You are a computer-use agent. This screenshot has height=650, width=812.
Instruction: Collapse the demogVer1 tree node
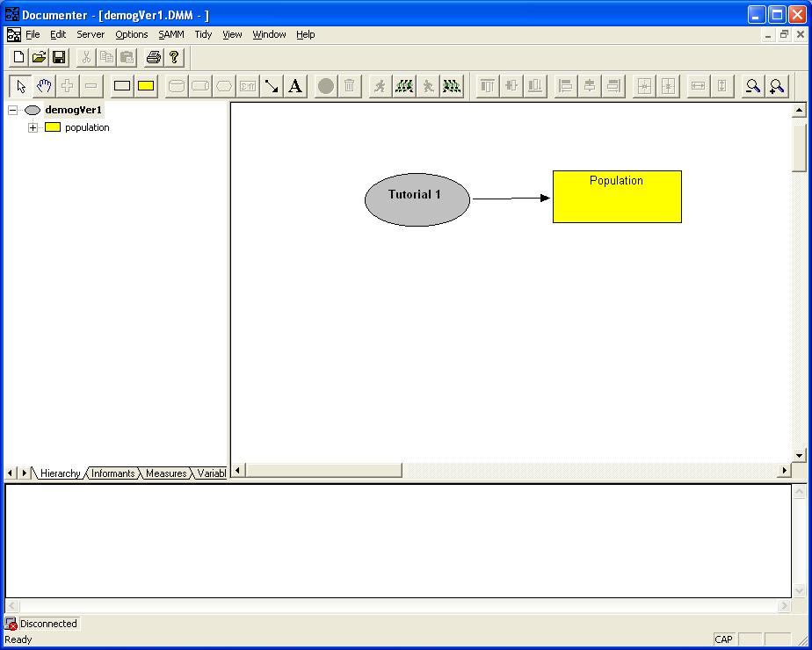[12, 110]
